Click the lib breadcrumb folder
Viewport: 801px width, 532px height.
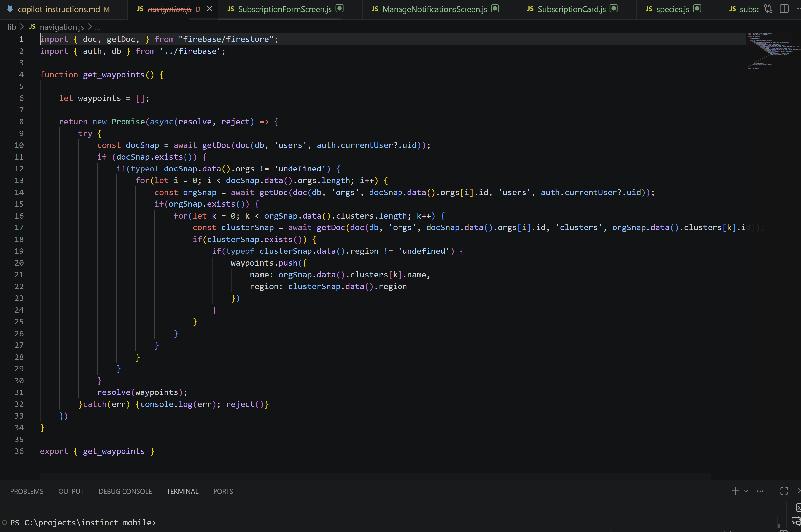tap(12, 27)
